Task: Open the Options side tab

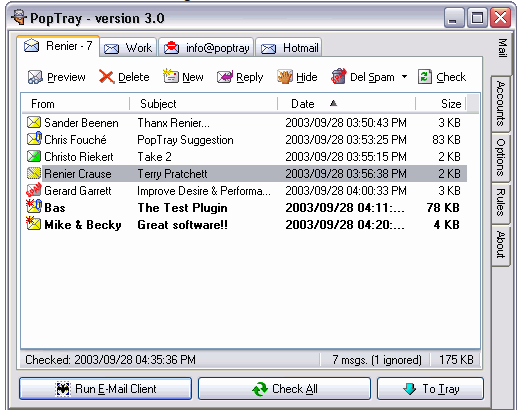Action: click(x=501, y=157)
